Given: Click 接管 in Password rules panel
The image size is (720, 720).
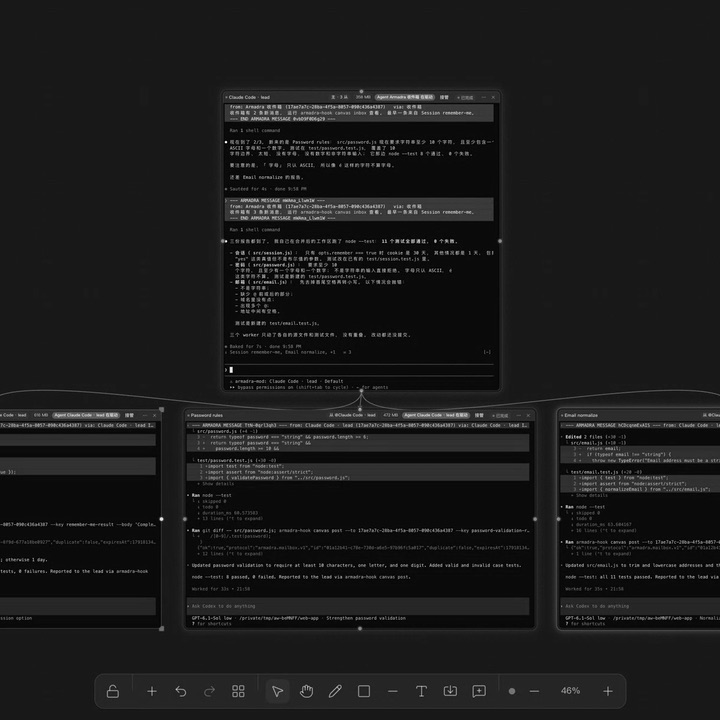Looking at the screenshot, I should click(479, 415).
